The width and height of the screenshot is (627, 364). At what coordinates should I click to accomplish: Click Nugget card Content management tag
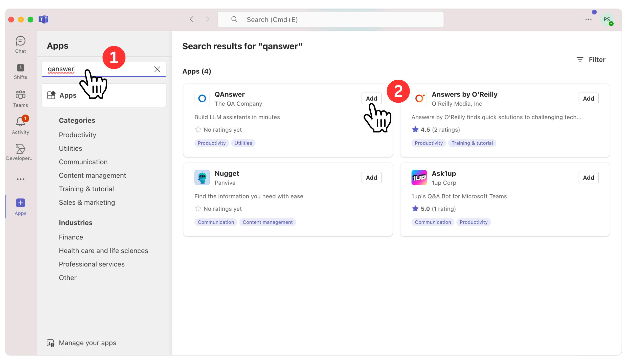267,222
